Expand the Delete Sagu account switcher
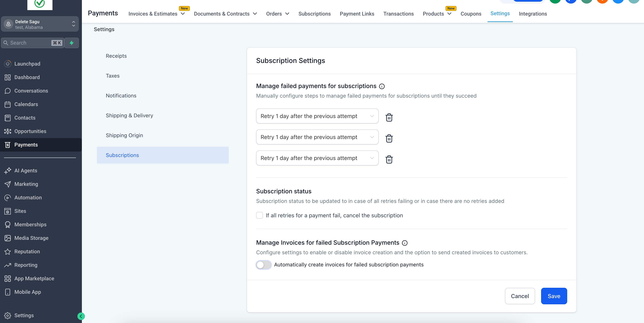644x323 pixels. click(40, 24)
